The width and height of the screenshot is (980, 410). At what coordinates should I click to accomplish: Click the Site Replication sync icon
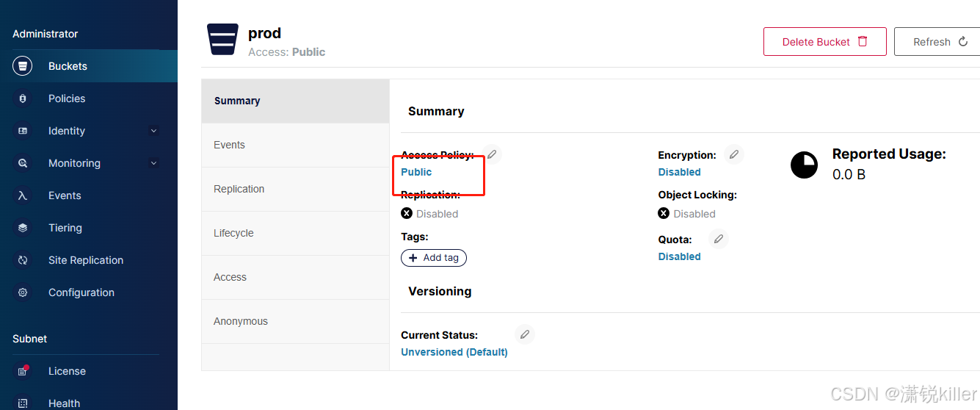tap(23, 260)
